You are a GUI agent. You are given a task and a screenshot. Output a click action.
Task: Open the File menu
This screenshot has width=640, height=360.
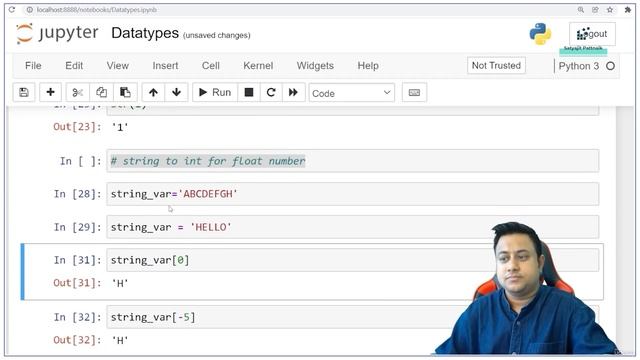coord(33,66)
